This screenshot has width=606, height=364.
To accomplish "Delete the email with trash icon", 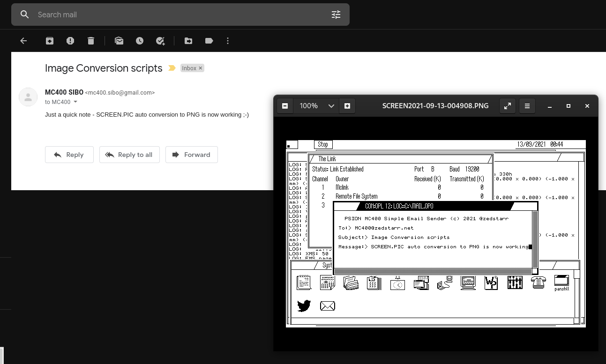I will 91,41.
